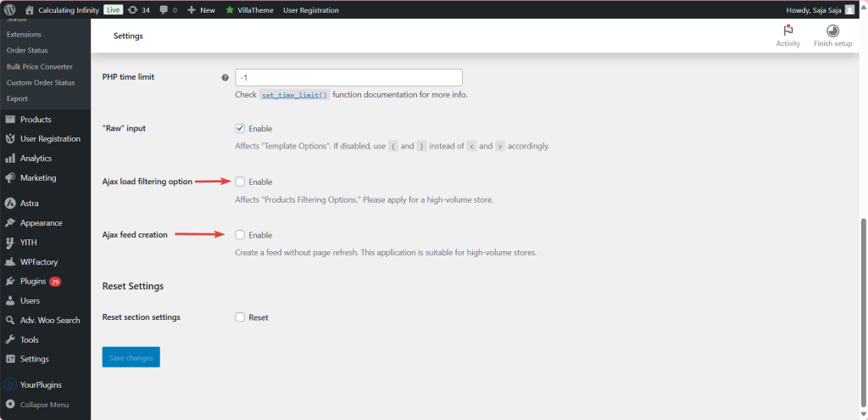Image resolution: width=868 pixels, height=420 pixels.
Task: Click the VillaTheme star icon
Action: pos(230,10)
